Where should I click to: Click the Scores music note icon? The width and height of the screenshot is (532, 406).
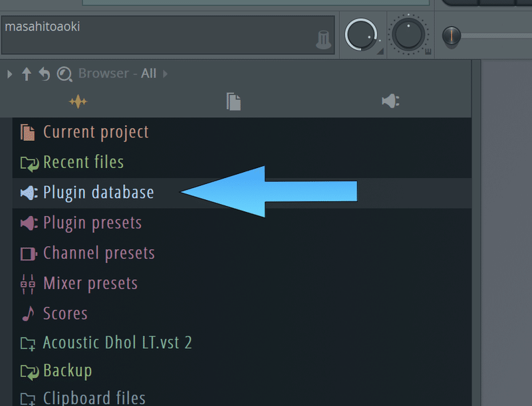pos(28,314)
